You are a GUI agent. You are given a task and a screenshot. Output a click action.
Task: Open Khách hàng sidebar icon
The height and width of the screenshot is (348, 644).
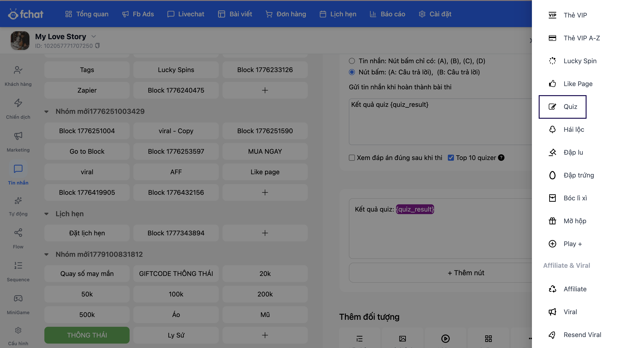(x=18, y=70)
